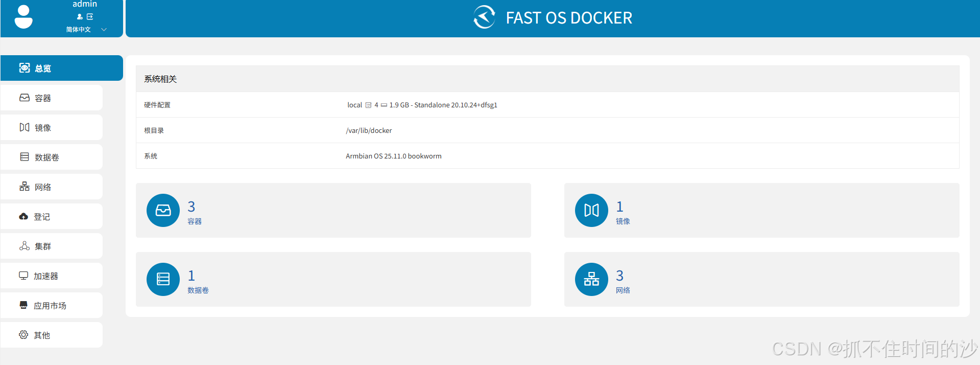The height and width of the screenshot is (365, 980).
Task: Click the network count 3 on 网络 card
Action: click(620, 276)
